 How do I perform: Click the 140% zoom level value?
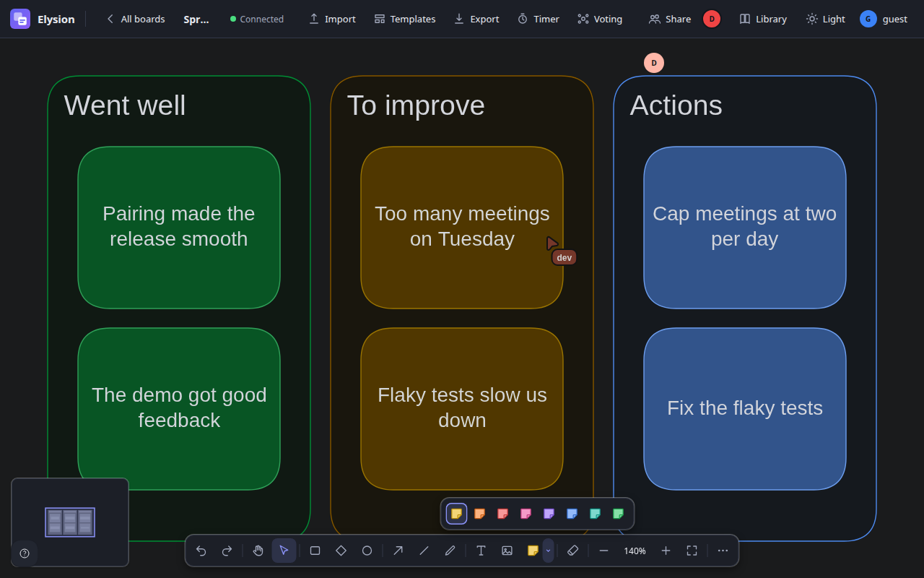point(635,551)
